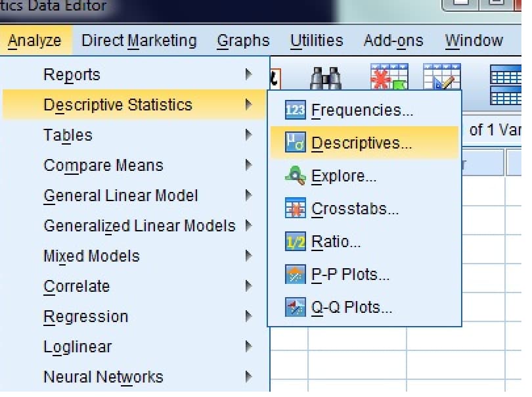Expand the Reports submenu arrow
This screenshot has height=397, width=532.
click(x=249, y=74)
